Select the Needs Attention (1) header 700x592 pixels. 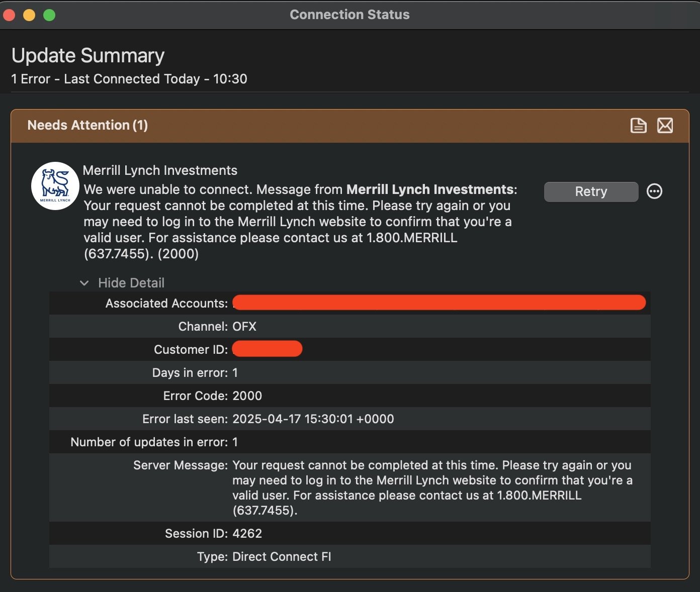point(87,125)
